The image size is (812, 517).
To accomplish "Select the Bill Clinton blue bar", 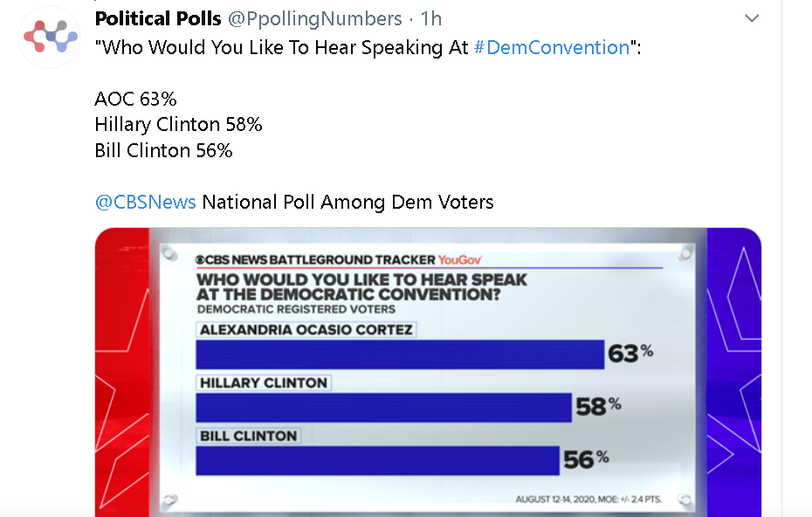I will (x=377, y=460).
